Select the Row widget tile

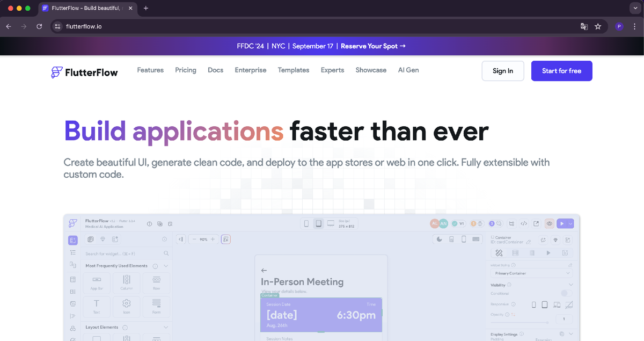pyautogui.click(x=157, y=282)
